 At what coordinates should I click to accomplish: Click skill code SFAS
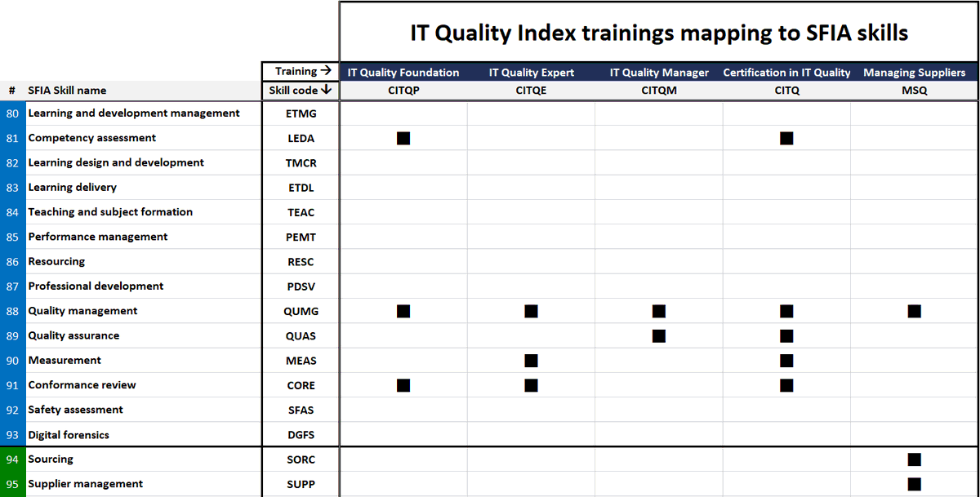[x=301, y=410]
